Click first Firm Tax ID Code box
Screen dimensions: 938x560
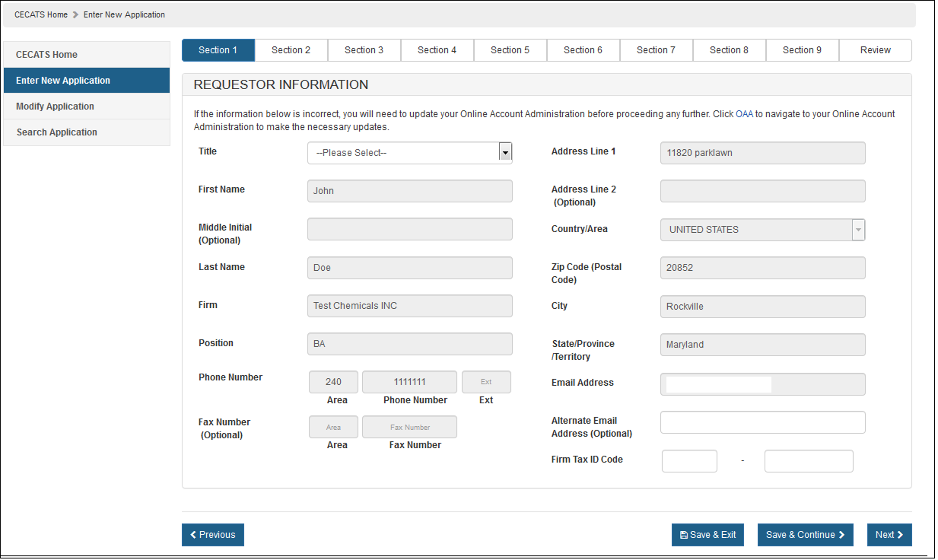click(689, 461)
